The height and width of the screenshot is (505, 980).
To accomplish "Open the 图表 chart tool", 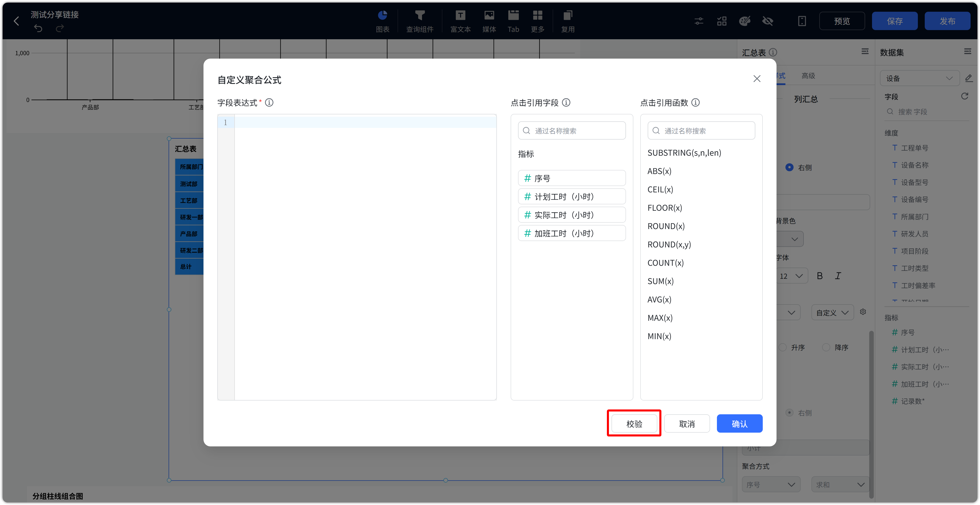I will pos(382,21).
